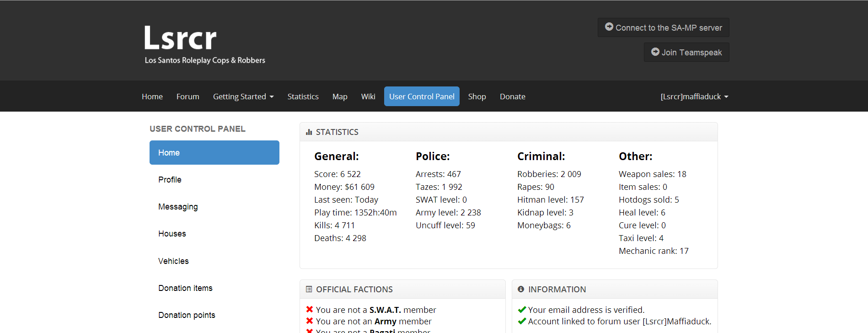Click green check beside email verified line
Screen dimensions: 868x333
(x=522, y=310)
